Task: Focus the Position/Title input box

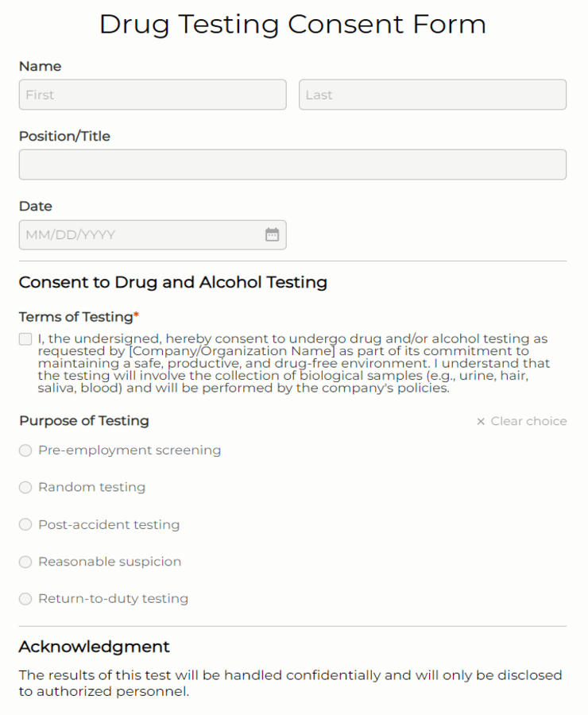Action: coord(292,164)
